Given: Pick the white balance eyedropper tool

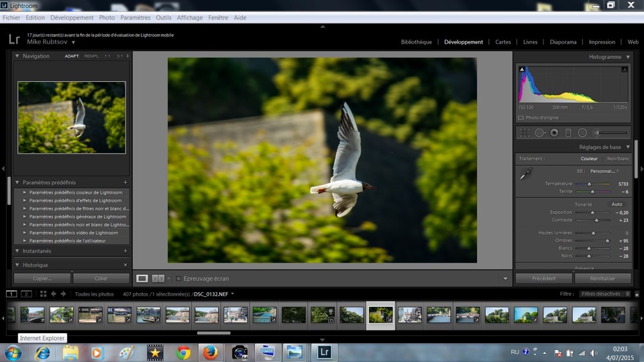Looking at the screenshot, I should point(527,174).
